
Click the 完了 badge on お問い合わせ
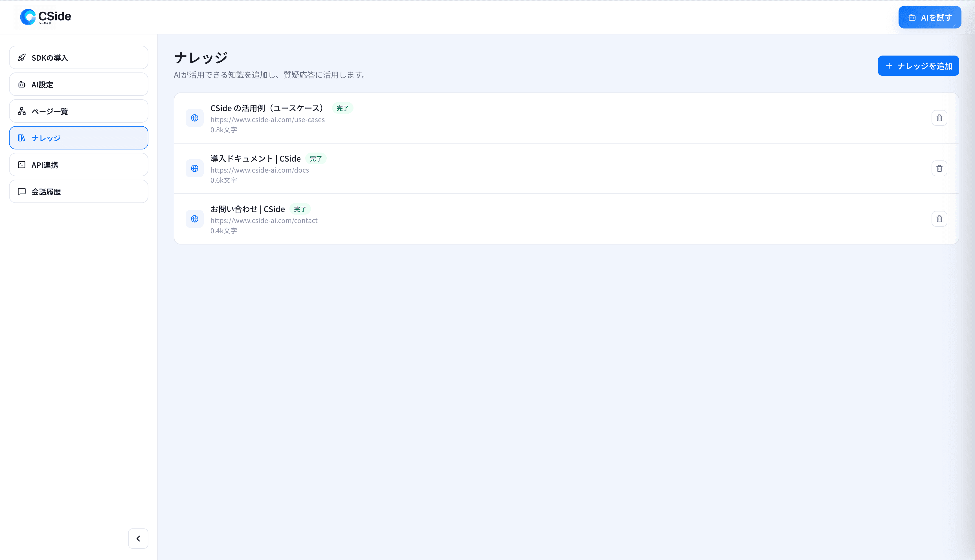[x=300, y=209]
